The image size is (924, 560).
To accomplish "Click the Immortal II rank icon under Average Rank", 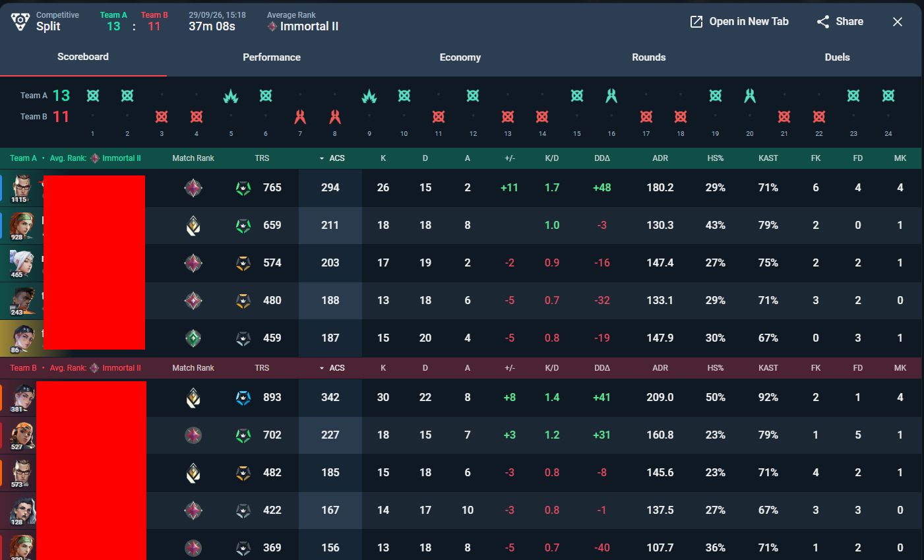I will tap(272, 27).
